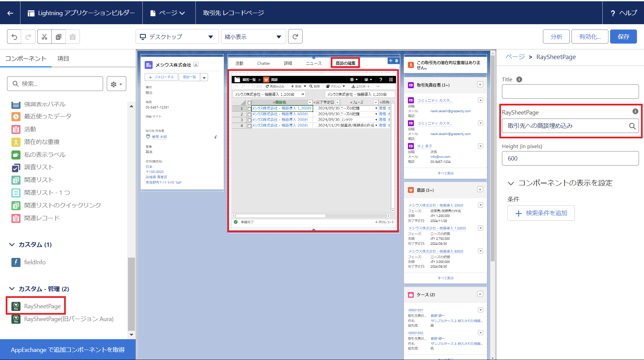This screenshot has width=644, height=360.
Task: Click the copy icon in toolbar
Action: 58,37
